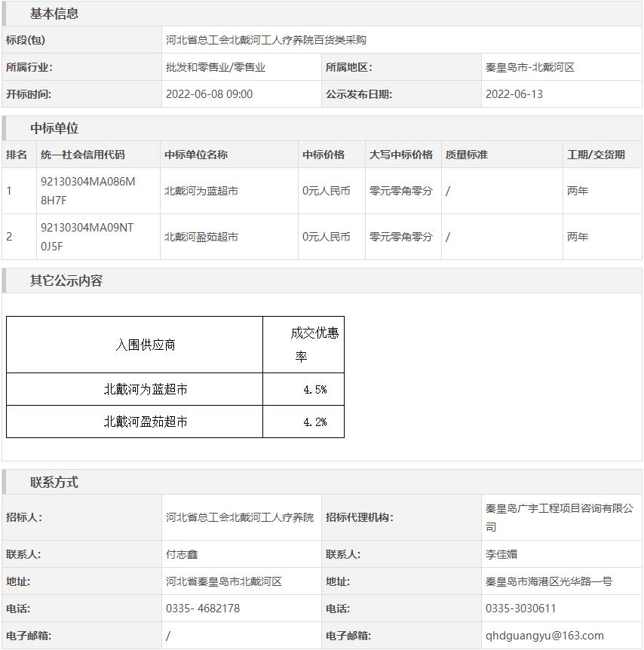Screen dimensions: 644x650
Task: Select project name 河北省总工会北戴河工人疗养院百货类采购
Action: pyautogui.click(x=265, y=40)
